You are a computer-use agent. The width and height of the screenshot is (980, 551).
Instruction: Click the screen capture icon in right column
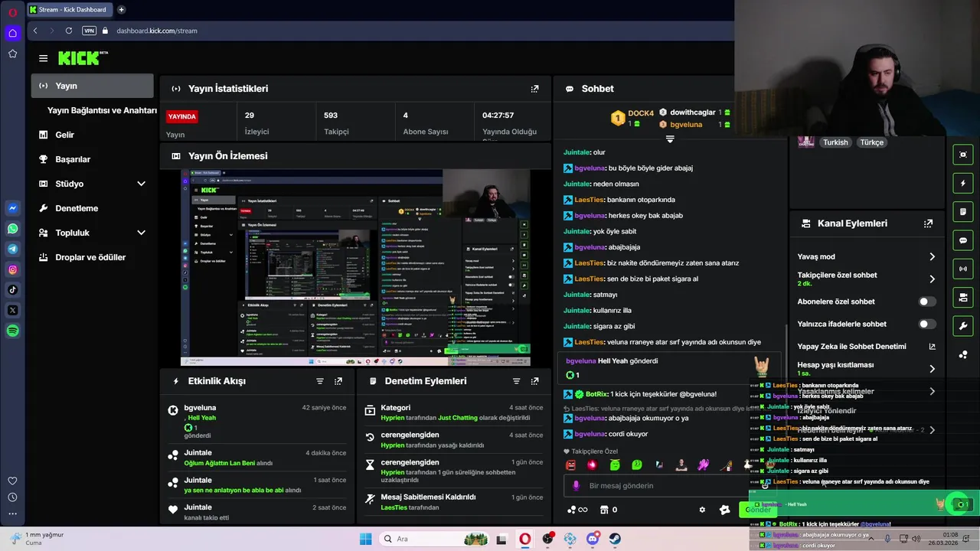coord(963,155)
